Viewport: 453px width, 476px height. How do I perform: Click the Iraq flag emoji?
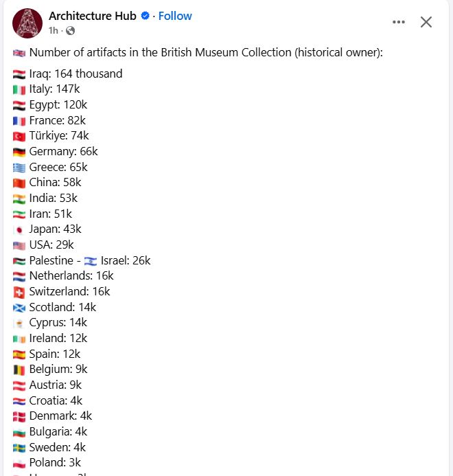19,74
